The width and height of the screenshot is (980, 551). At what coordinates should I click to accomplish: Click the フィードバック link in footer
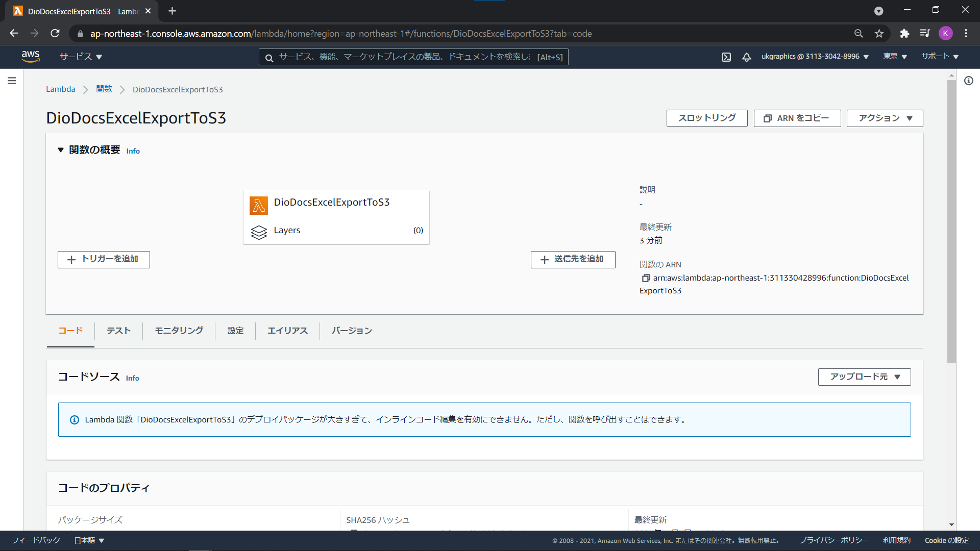coord(36,541)
